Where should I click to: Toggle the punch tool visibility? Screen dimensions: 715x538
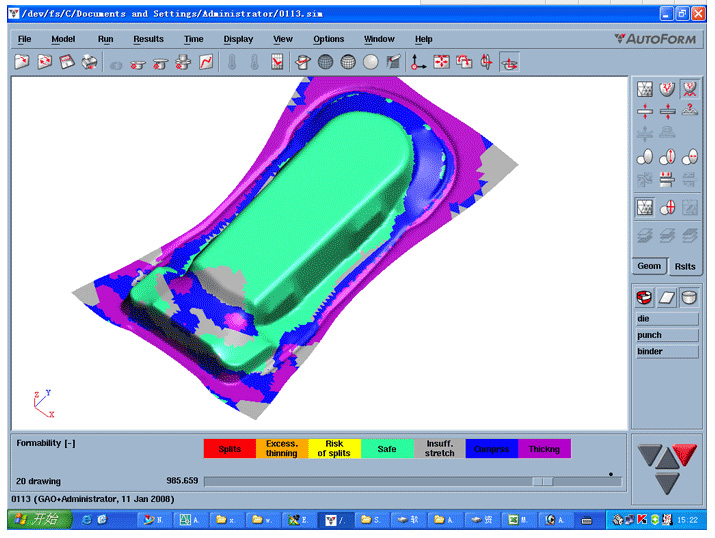click(x=667, y=335)
